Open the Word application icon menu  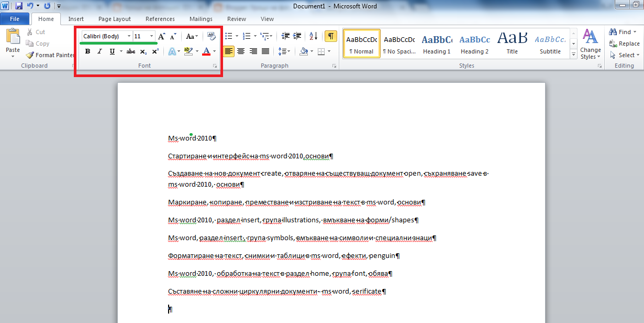5,6
